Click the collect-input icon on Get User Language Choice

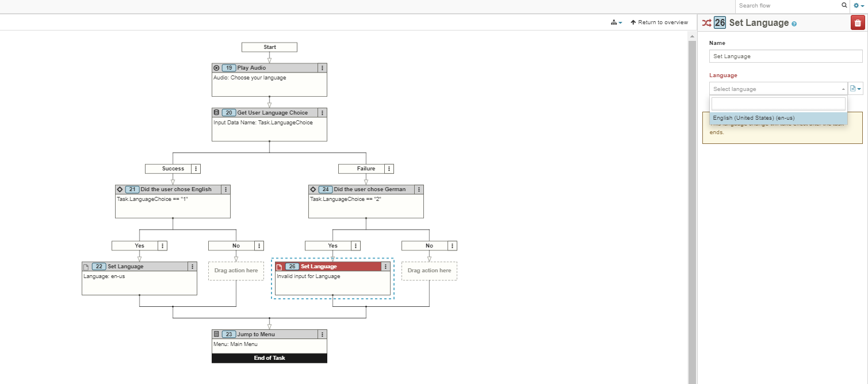(x=215, y=112)
